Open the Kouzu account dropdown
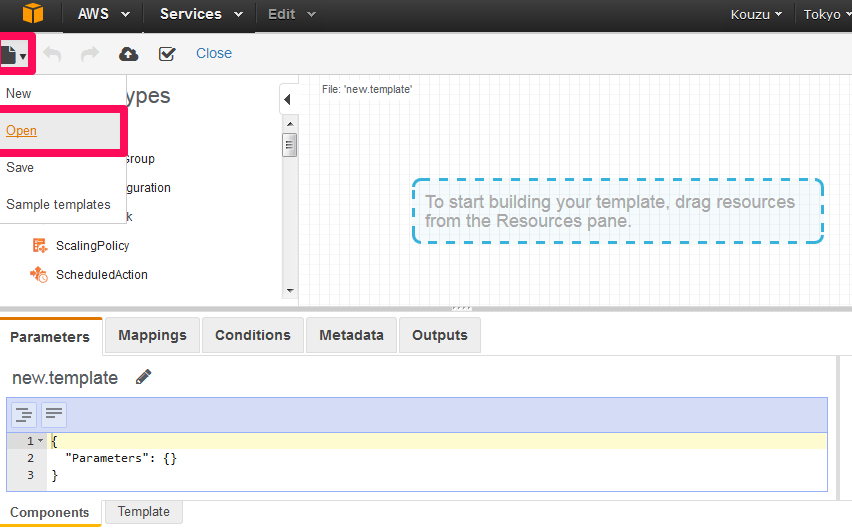The width and height of the screenshot is (852, 532). pos(756,14)
